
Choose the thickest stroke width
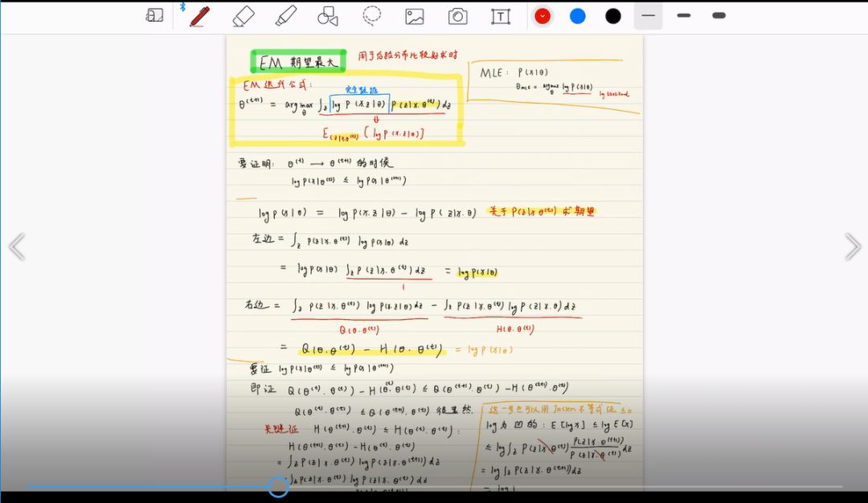[719, 15]
